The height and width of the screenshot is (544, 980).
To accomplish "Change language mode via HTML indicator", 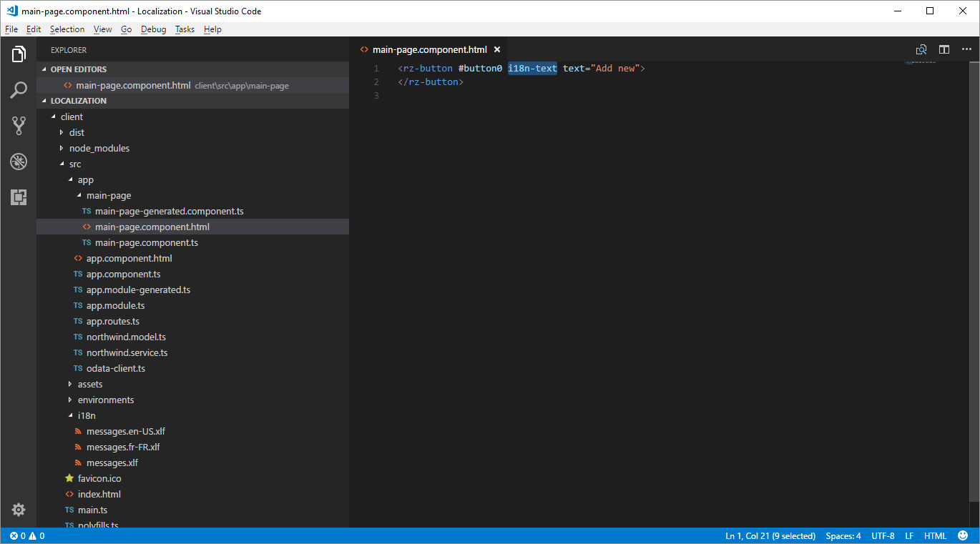I will 935,535.
